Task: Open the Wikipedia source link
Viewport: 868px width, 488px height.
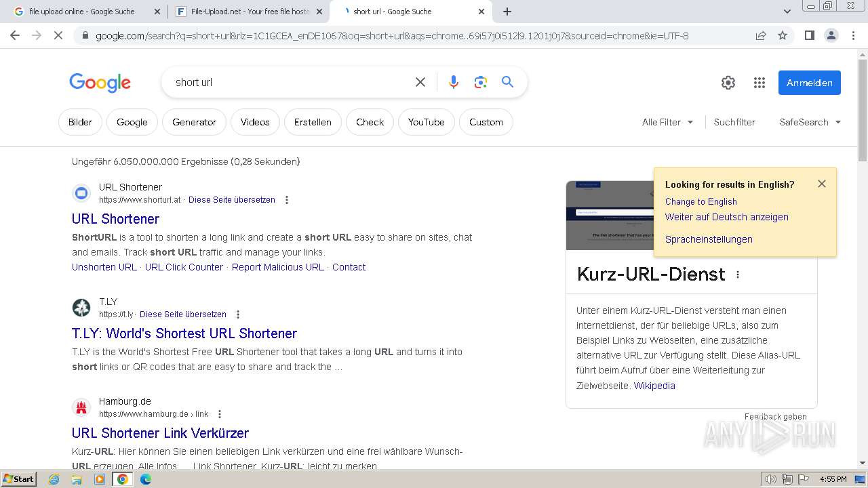Action: (x=654, y=386)
